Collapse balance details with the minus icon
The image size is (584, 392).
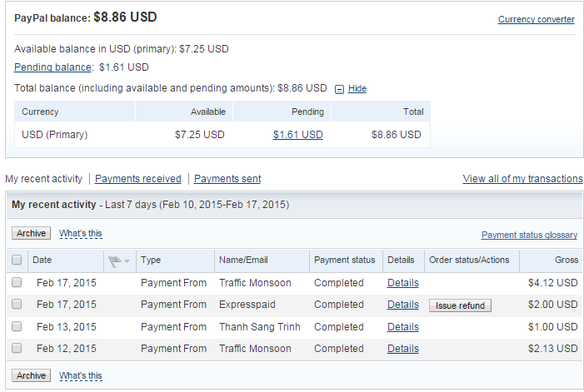(x=339, y=89)
